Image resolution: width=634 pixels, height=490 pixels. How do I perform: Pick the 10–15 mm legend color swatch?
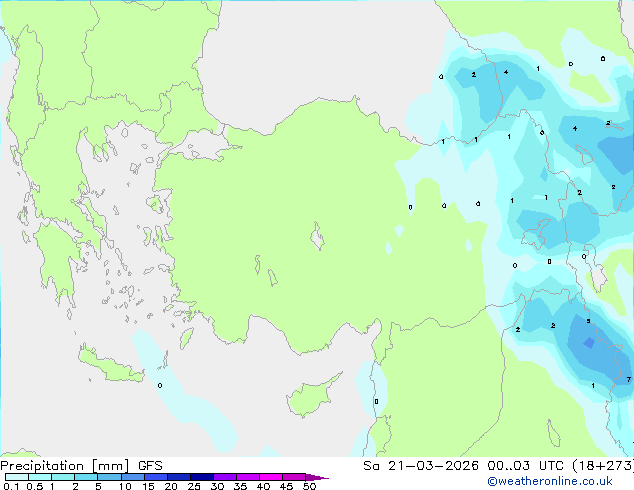tap(132, 477)
